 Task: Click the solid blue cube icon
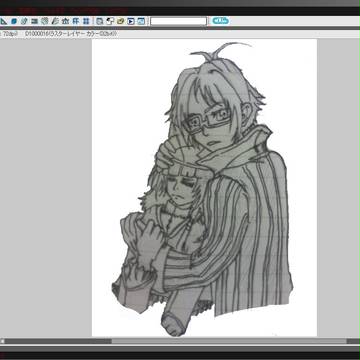[14, 21]
